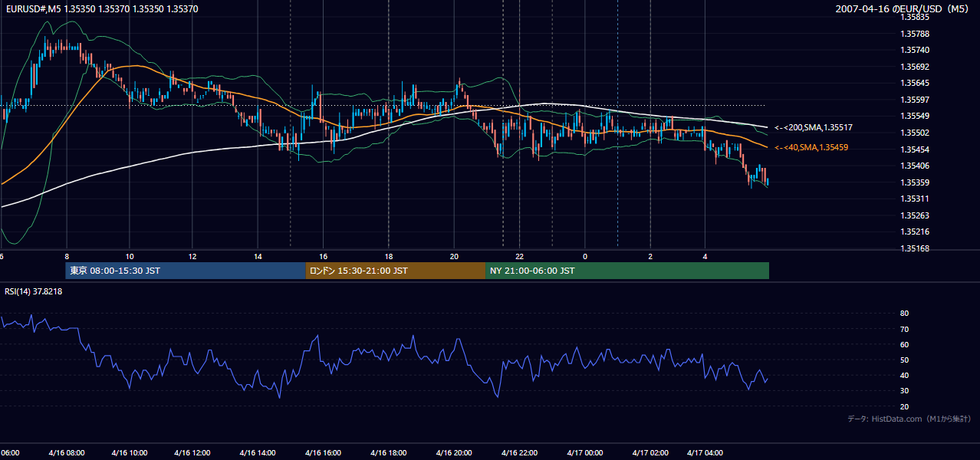Click the bottom time label 4/16 16:00
This screenshot has width=980, height=460.
tap(322, 453)
